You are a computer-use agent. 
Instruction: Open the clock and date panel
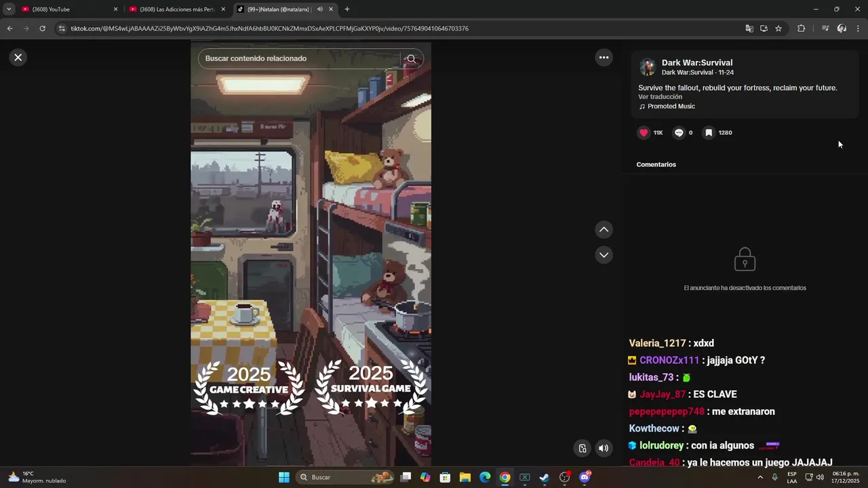[x=846, y=477]
